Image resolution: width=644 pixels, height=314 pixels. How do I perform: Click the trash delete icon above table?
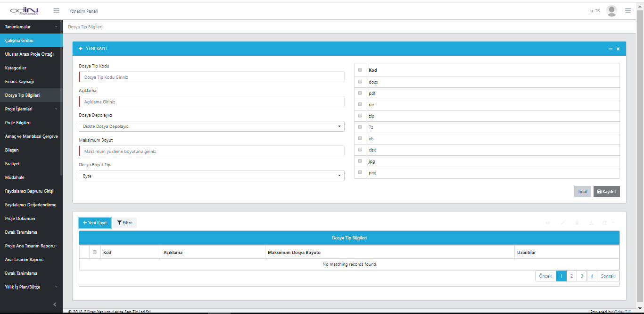(x=577, y=222)
